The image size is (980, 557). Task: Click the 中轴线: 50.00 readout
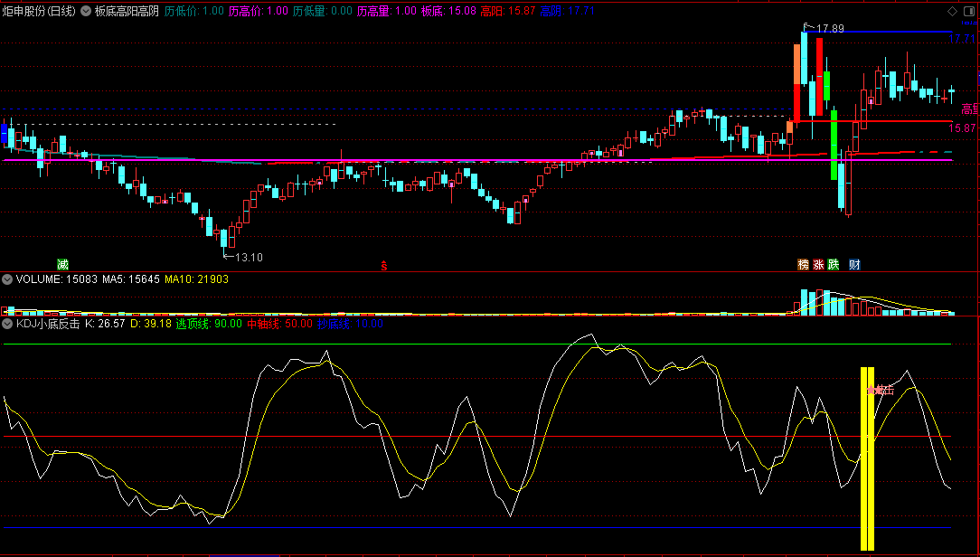pyautogui.click(x=279, y=324)
